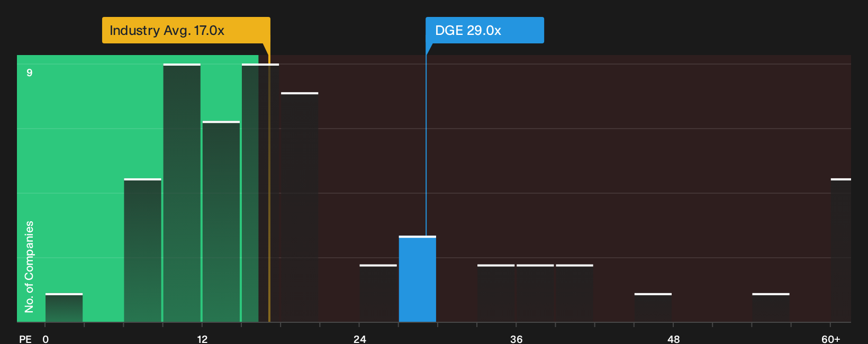
Task: Click the 60+ bar at right edge
Action: (x=840, y=250)
